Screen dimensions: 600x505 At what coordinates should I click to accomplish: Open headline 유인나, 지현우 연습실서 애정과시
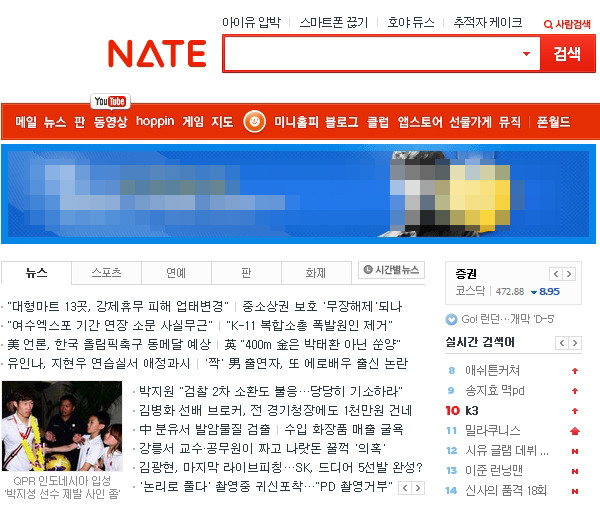tap(99, 363)
